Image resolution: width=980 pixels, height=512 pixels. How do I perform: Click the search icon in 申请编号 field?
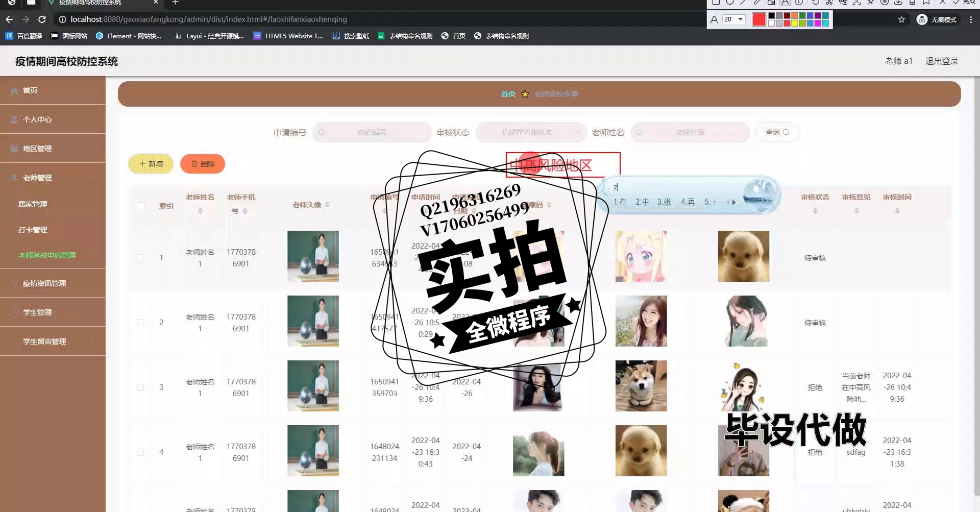click(x=322, y=132)
